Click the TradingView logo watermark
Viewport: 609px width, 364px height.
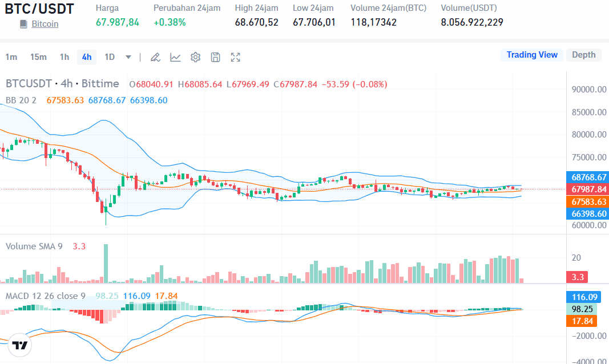tap(21, 345)
